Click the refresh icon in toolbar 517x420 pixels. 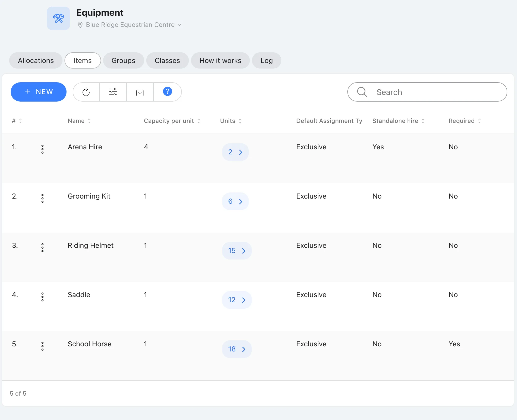[86, 92]
